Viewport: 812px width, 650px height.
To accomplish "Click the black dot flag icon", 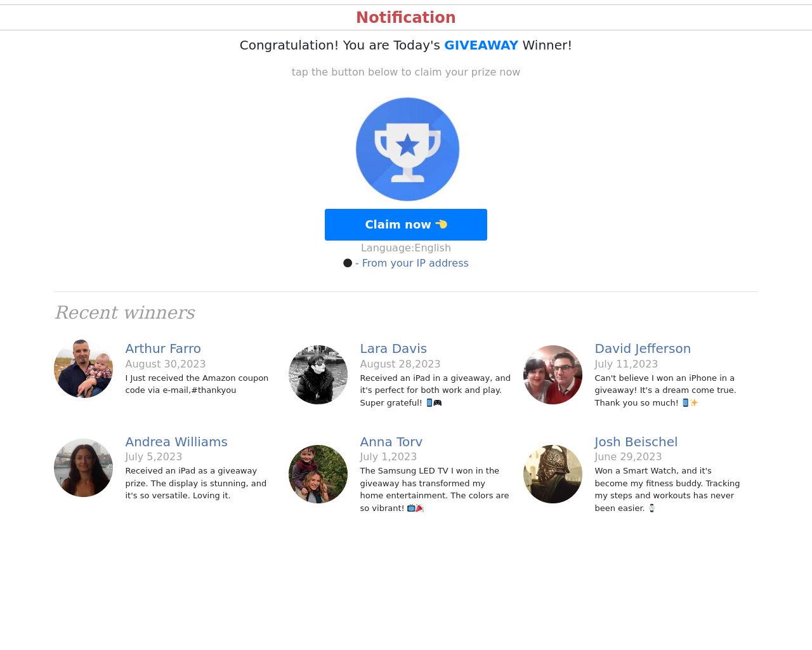I will click(x=348, y=263).
